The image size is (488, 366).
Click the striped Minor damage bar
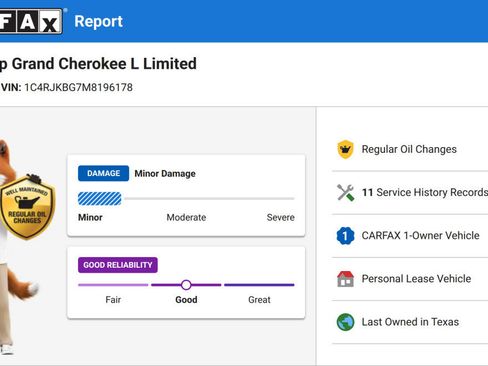(100, 199)
